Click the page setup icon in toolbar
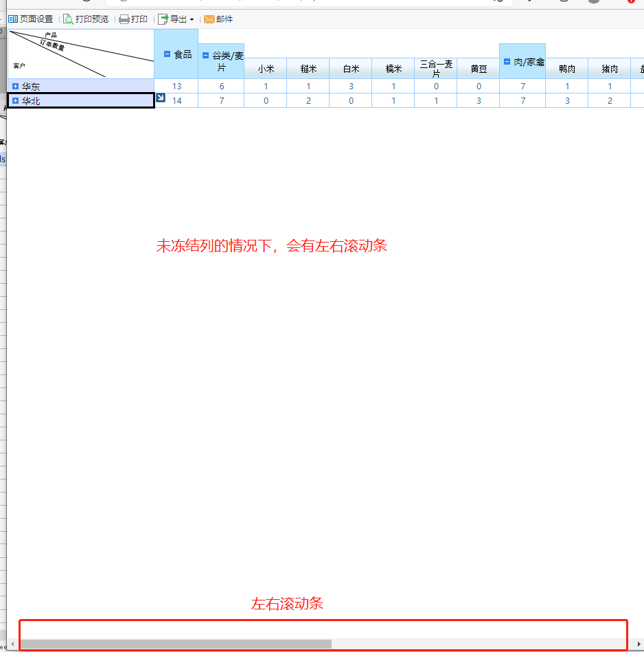 point(13,19)
